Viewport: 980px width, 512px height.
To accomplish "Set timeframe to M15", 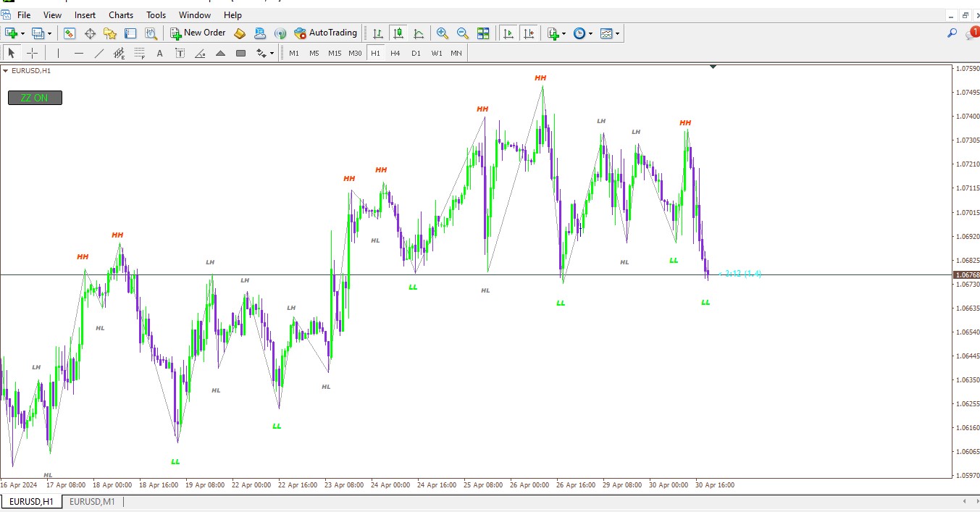I will (335, 53).
